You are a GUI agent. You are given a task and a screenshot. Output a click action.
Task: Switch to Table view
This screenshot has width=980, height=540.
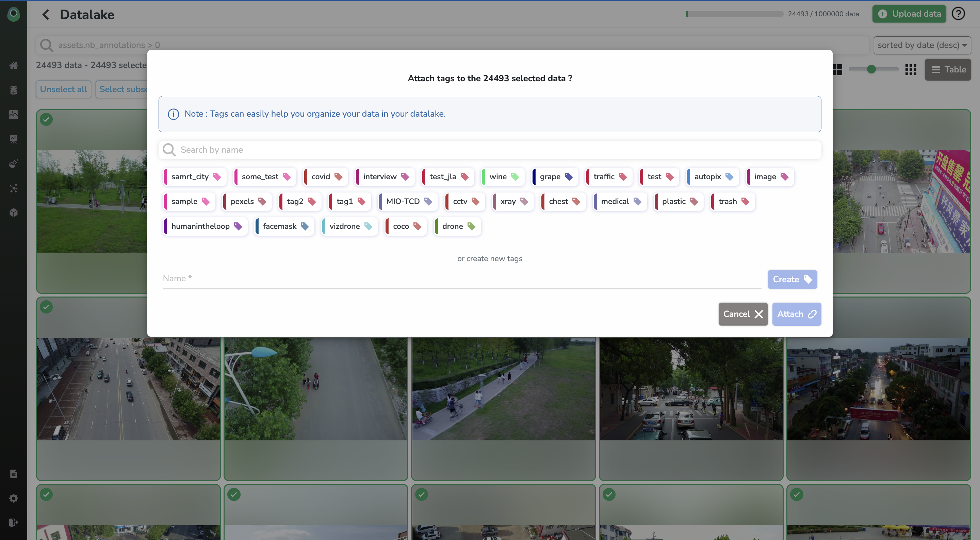click(x=948, y=70)
